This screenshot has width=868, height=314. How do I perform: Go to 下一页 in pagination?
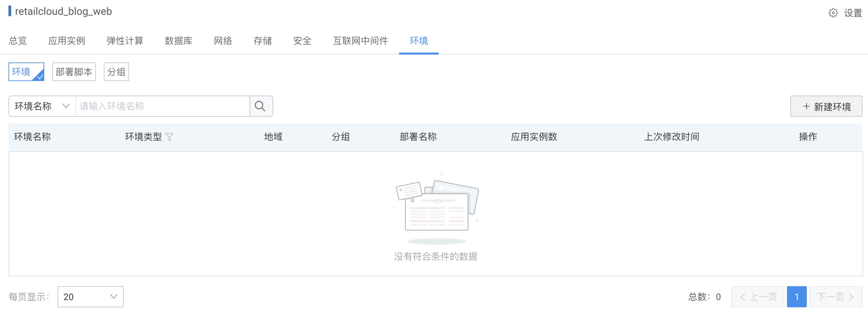(x=835, y=297)
